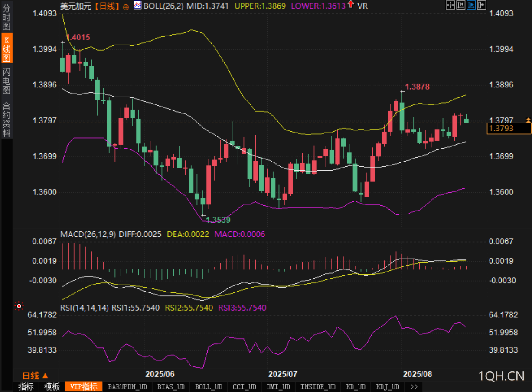Expand more indicator tabs with >> arrow
532x392 pixels.
click(414, 387)
